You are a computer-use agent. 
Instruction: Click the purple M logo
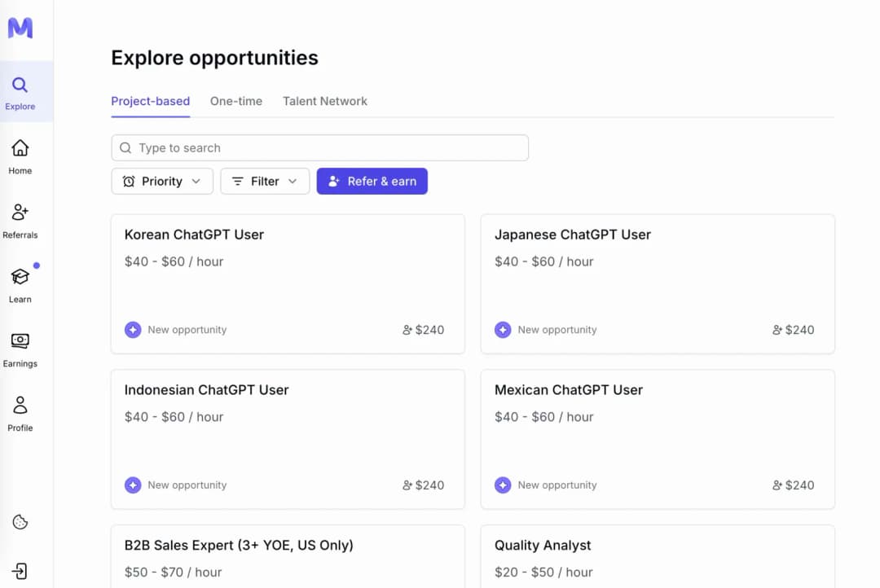pyautogui.click(x=20, y=28)
